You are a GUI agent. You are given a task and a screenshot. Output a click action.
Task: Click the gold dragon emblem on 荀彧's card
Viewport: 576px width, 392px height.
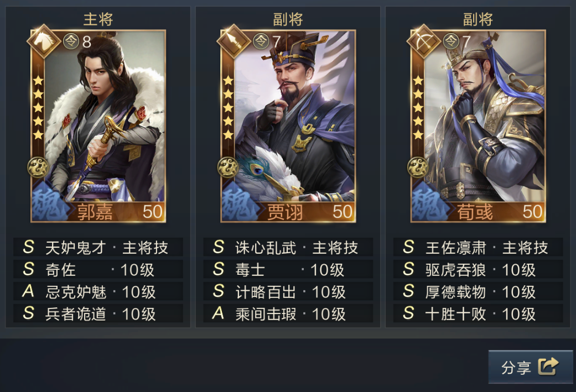pyautogui.click(x=418, y=168)
